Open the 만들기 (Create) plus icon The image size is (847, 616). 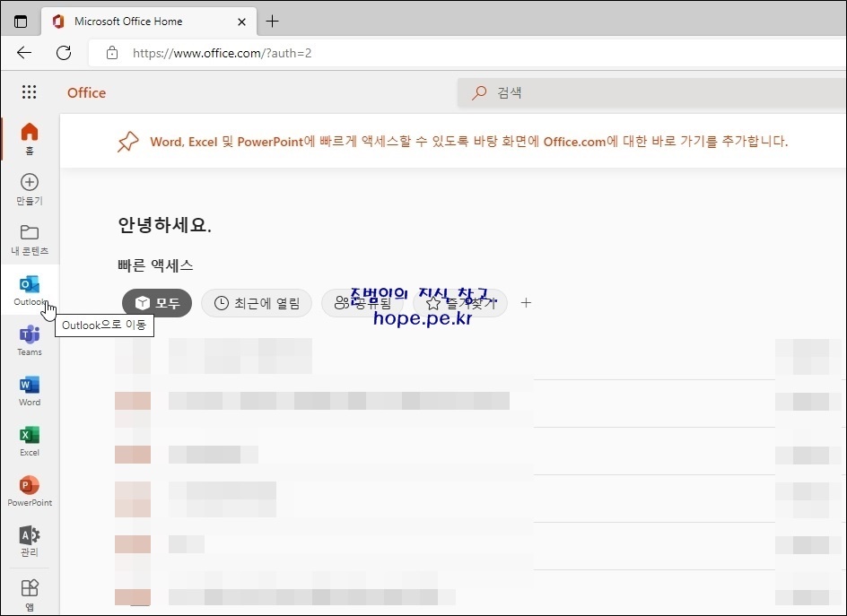click(x=30, y=183)
